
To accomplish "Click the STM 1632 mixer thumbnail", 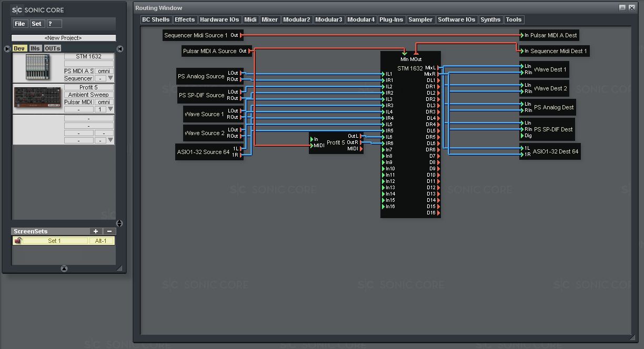I will tap(37, 68).
